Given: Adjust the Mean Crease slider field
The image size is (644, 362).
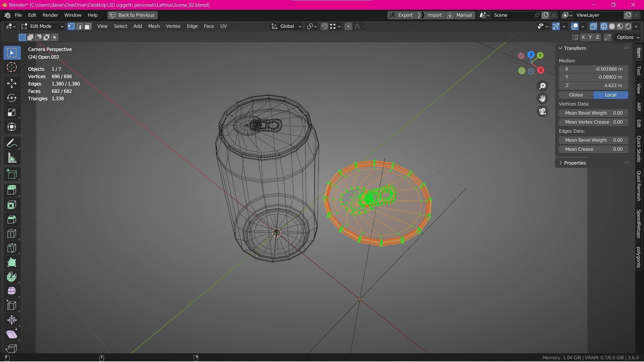Looking at the screenshot, I should click(x=593, y=149).
